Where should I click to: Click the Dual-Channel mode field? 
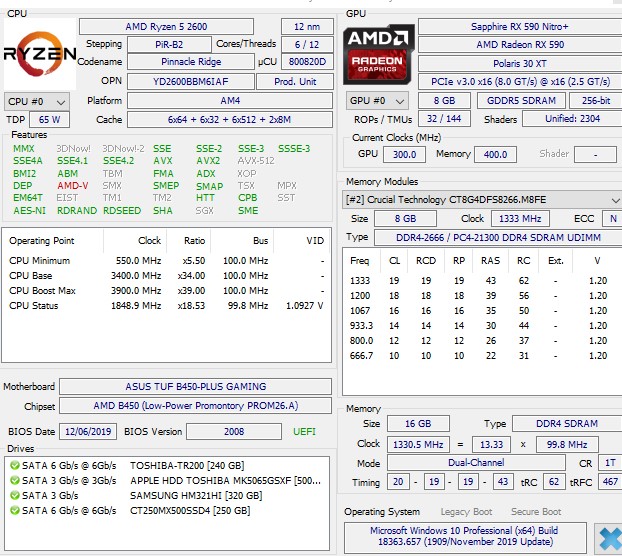point(476,463)
